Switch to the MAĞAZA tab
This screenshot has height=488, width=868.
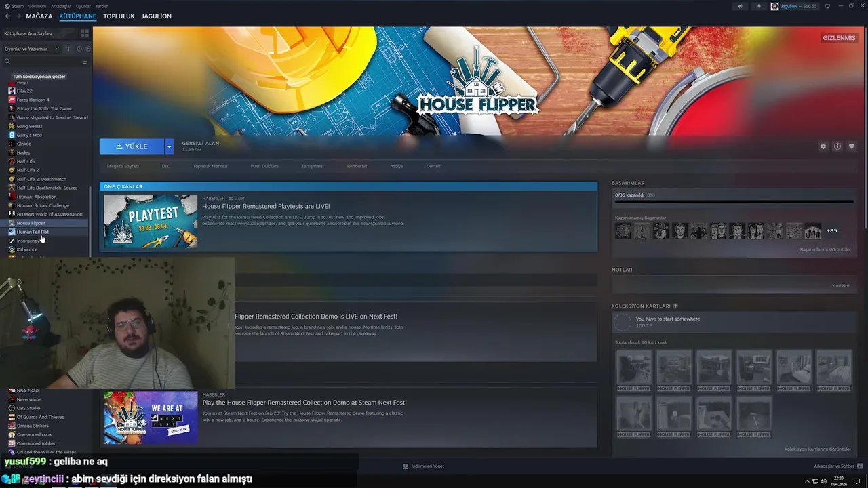pyautogui.click(x=39, y=16)
